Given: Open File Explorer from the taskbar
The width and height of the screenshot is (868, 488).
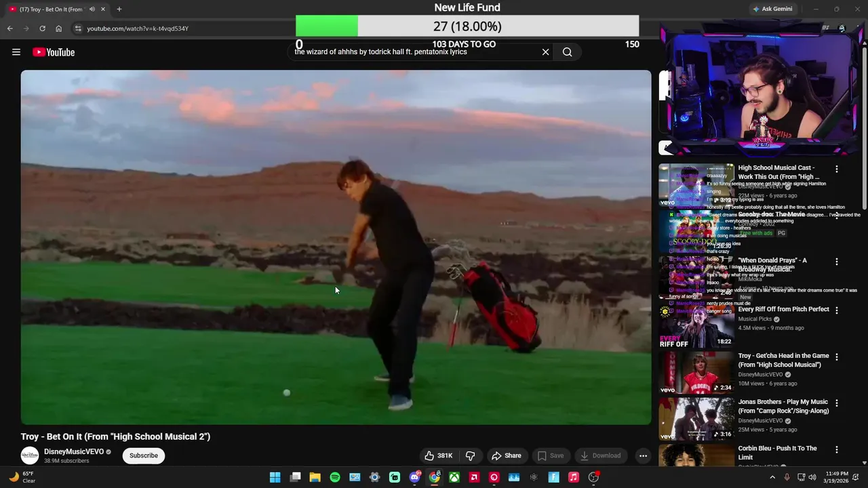Looking at the screenshot, I should tap(315, 477).
